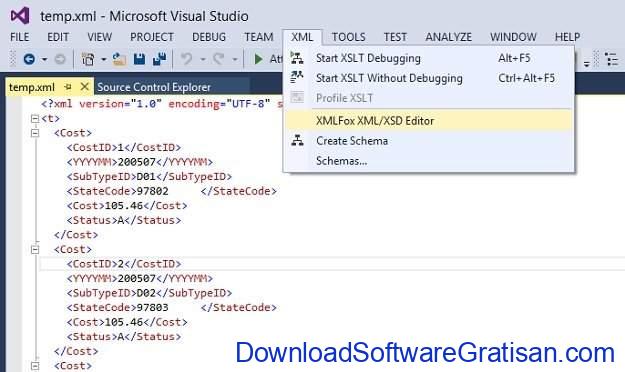Click the Create Schema icon
This screenshot has height=372, width=625.
297,140
